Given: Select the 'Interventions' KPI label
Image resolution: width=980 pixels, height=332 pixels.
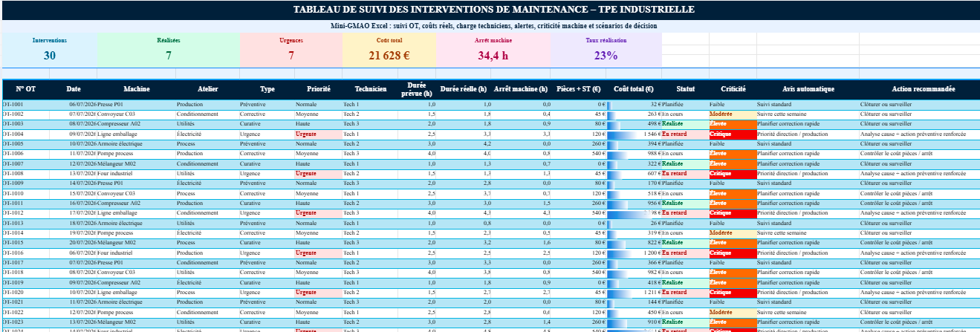Looking at the screenshot, I should [50, 40].
